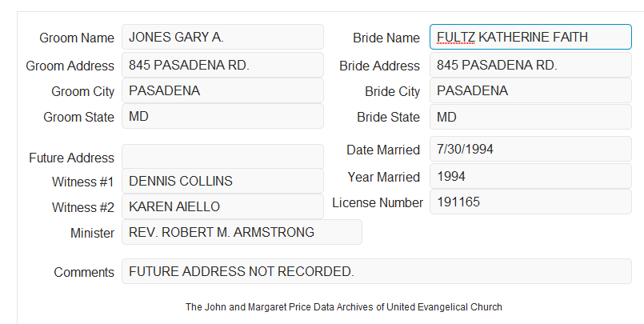This screenshot has height=324, width=644.
Task: Click the Bride City text box
Action: tap(530, 90)
